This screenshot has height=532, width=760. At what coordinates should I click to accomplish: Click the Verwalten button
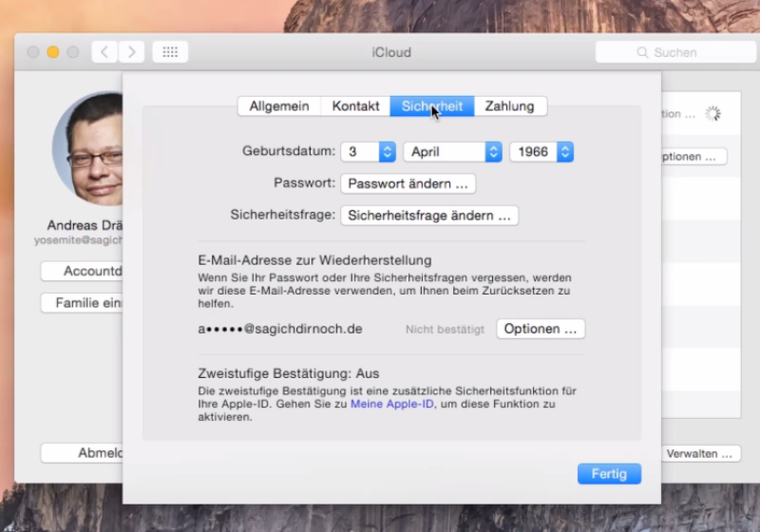click(x=702, y=453)
